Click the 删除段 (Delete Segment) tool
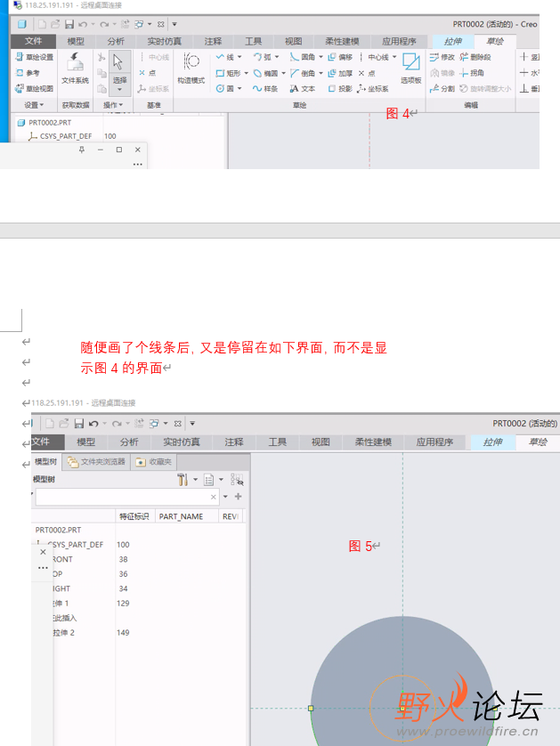 (x=475, y=57)
